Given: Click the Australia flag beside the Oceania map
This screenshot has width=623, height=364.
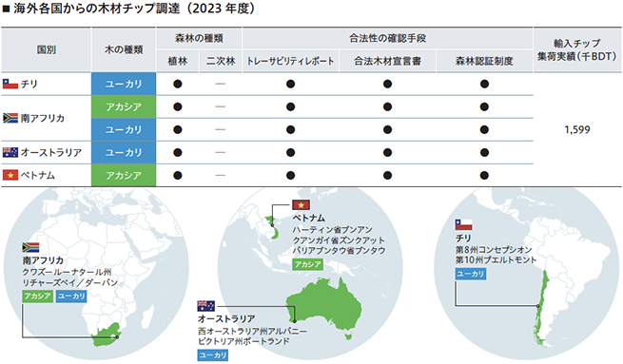Looking at the screenshot, I should 205,306.
